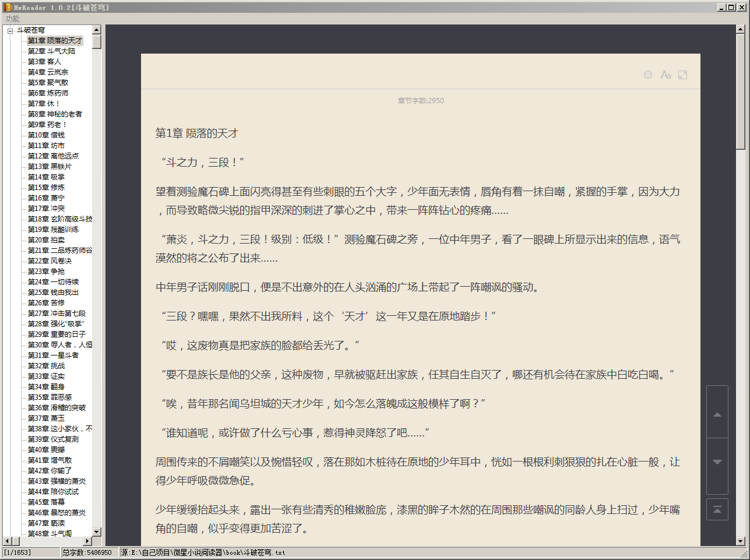
Task: Toggle fullscreen reading with the expand icon
Action: [x=683, y=75]
